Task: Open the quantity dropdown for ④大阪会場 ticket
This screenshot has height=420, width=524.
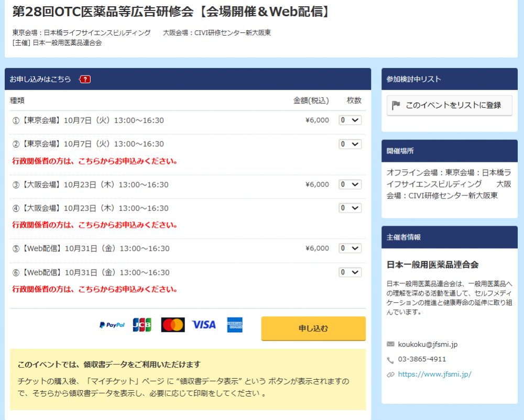Action: [x=350, y=208]
